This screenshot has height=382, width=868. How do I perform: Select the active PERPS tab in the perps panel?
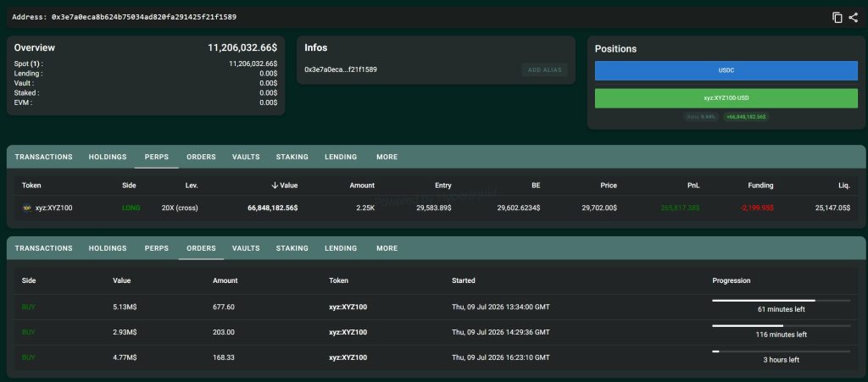point(157,157)
